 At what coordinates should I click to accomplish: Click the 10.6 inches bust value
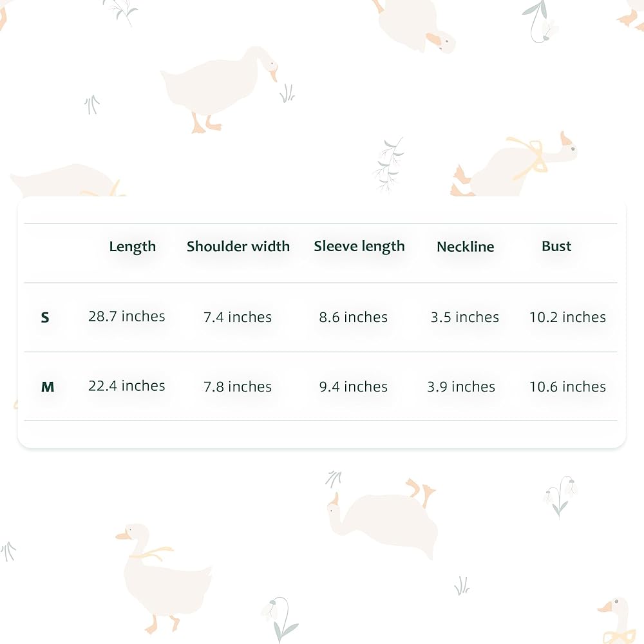tap(567, 386)
